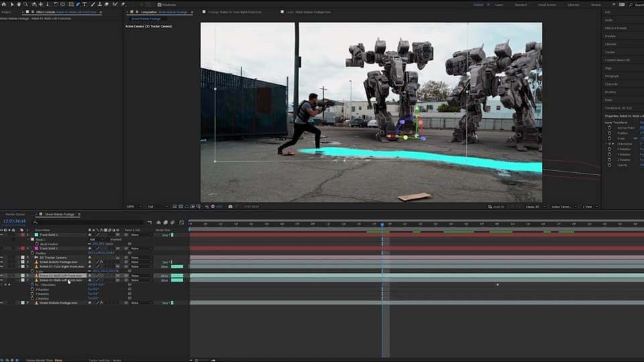Screen dimensions: 644x362
Task: Click the current timecode display in timeline
Action: (14, 221)
